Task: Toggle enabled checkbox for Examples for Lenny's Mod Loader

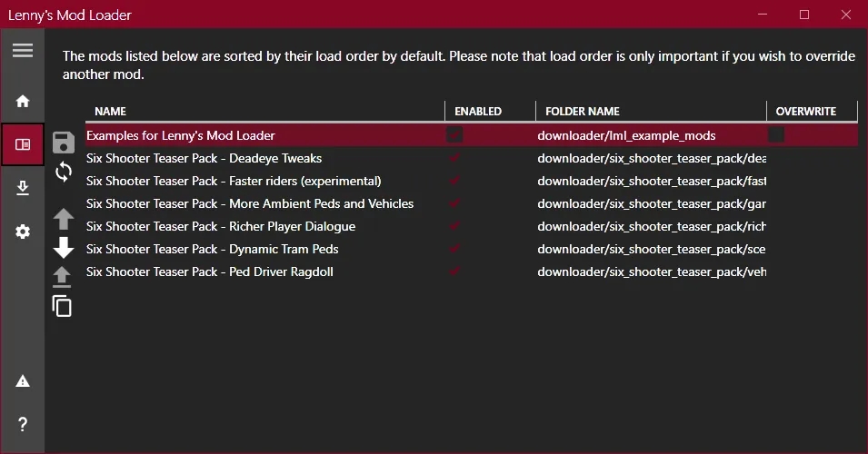Action: 454,134
